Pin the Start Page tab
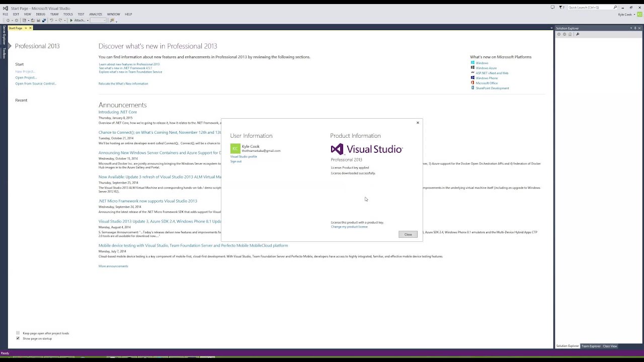The image size is (644, 362). click(x=26, y=28)
